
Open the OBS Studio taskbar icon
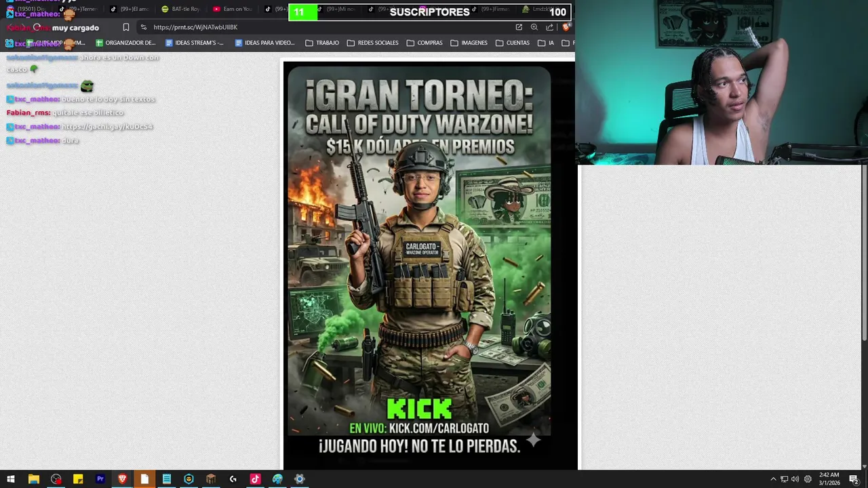(x=56, y=479)
